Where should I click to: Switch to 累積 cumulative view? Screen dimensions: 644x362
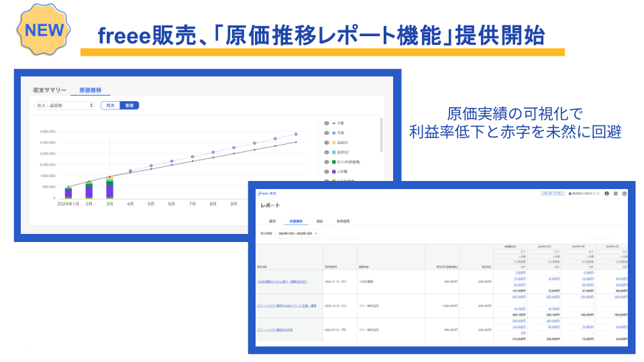[x=129, y=105]
